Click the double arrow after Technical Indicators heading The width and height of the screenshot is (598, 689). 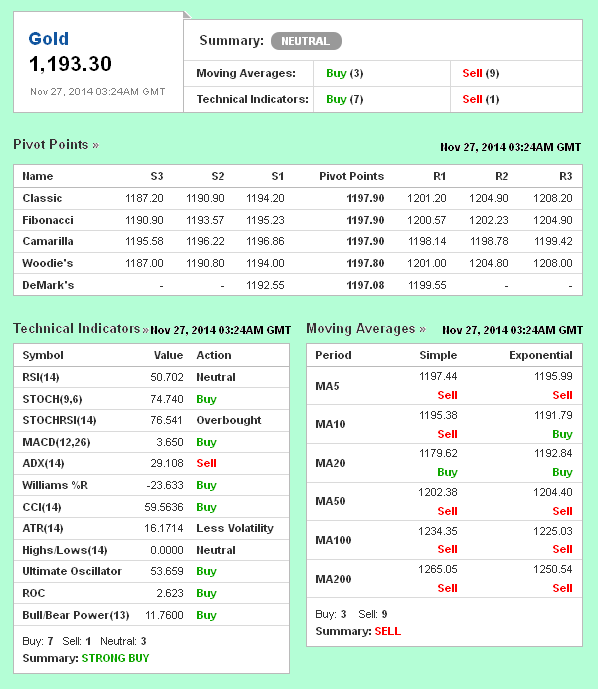145,330
